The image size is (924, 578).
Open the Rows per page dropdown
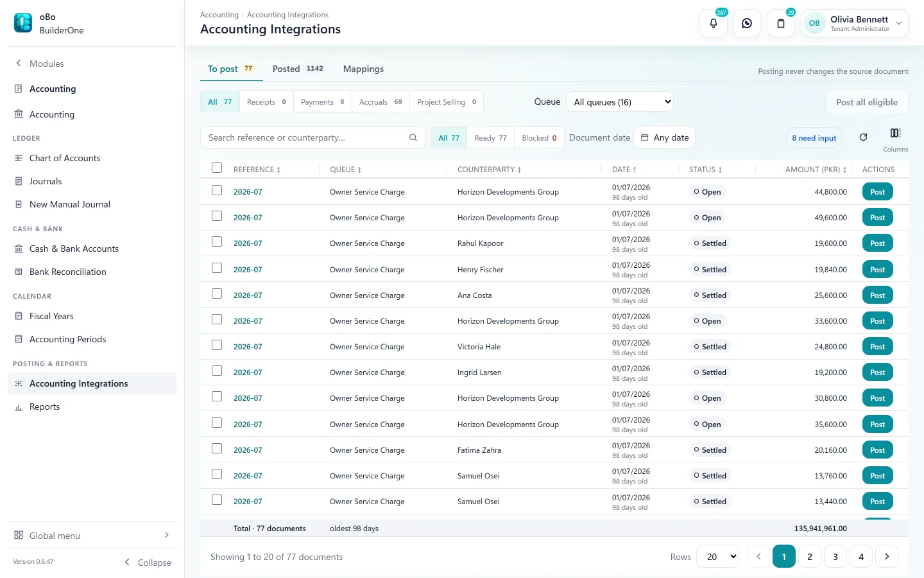pyautogui.click(x=719, y=557)
